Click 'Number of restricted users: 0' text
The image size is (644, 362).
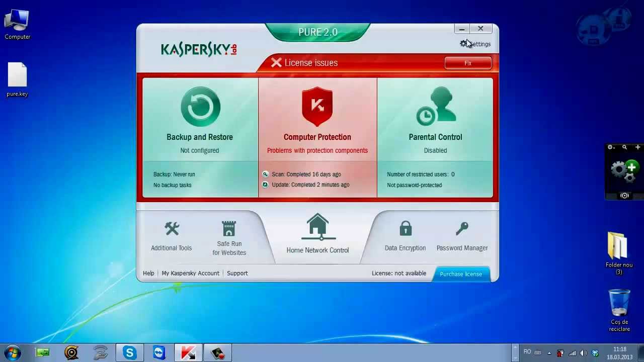421,174
